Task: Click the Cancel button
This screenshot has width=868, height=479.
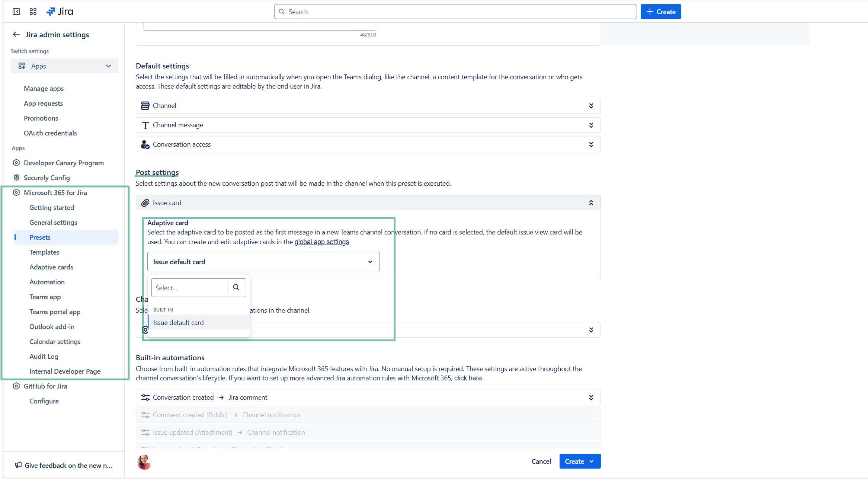Action: click(x=541, y=461)
